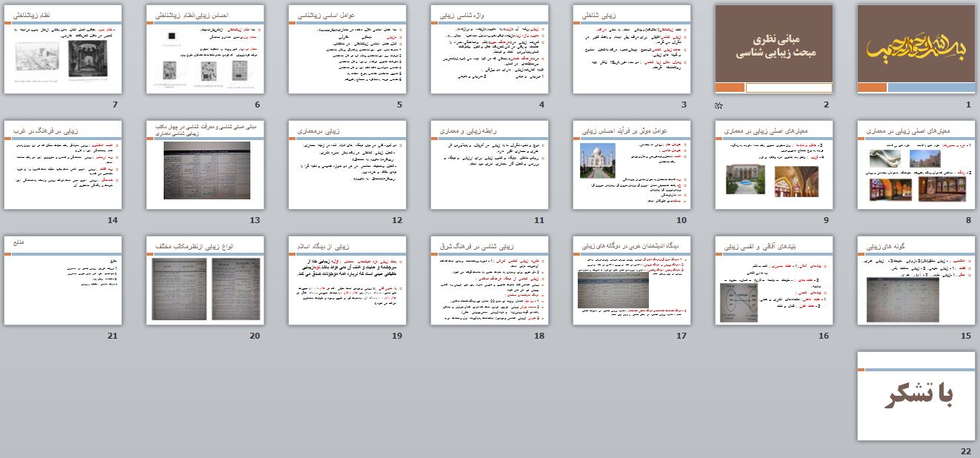Select slide 14 about زیبایی در فرهنگ غرب
Screen dimensions: 980x458
pyautogui.click(x=63, y=165)
